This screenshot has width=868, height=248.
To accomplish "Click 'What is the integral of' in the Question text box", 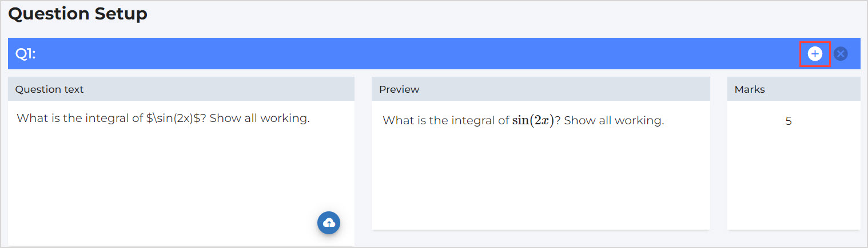I will click(x=79, y=119).
